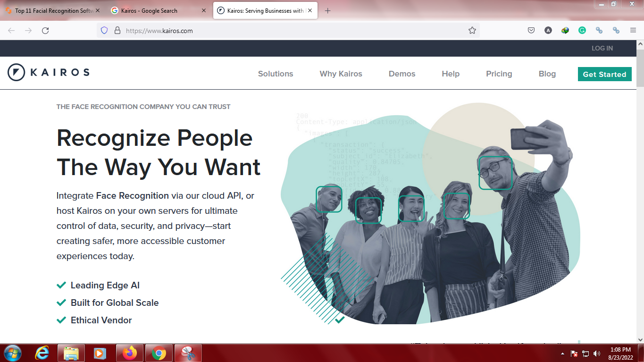Click the scrollbar down arrow

point(640,339)
